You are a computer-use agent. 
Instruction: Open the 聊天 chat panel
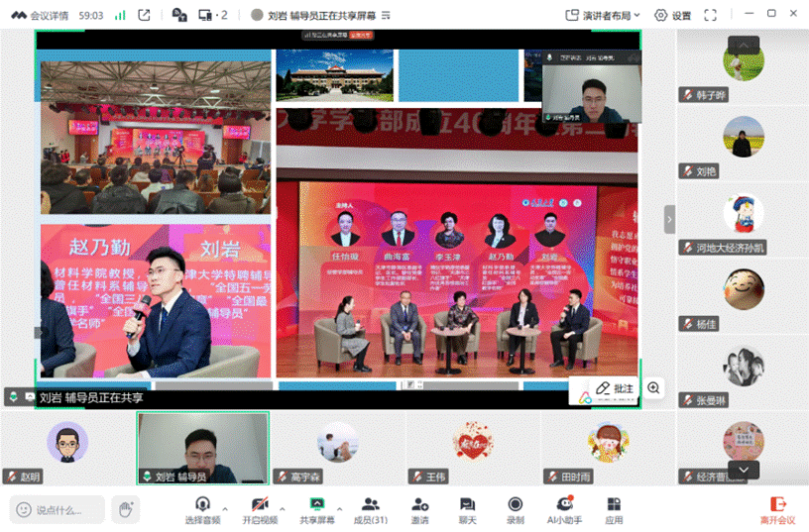(x=467, y=510)
